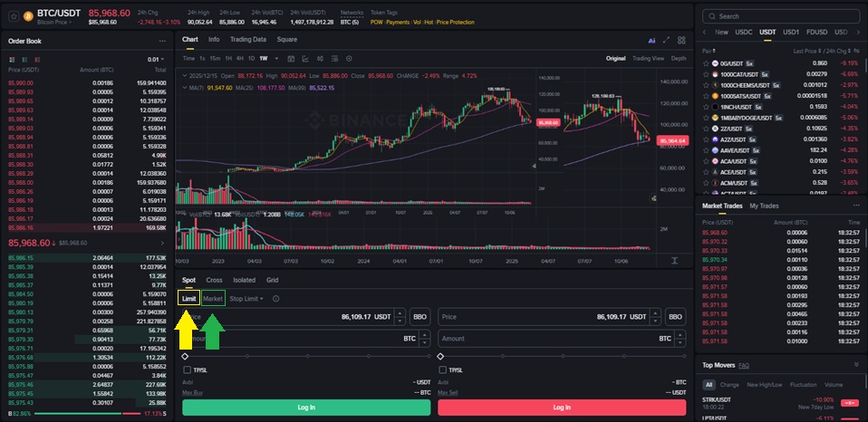The width and height of the screenshot is (868, 422).
Task: Show buy orders only view
Action: click(x=24, y=59)
